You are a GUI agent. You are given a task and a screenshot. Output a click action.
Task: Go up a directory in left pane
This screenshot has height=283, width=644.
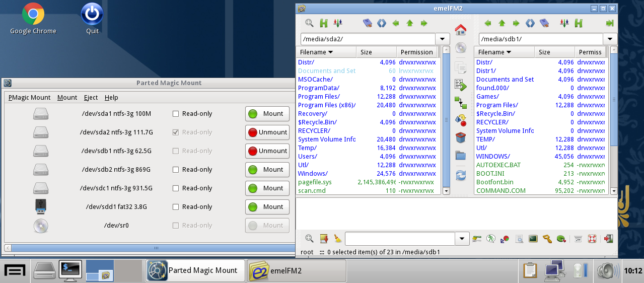410,23
